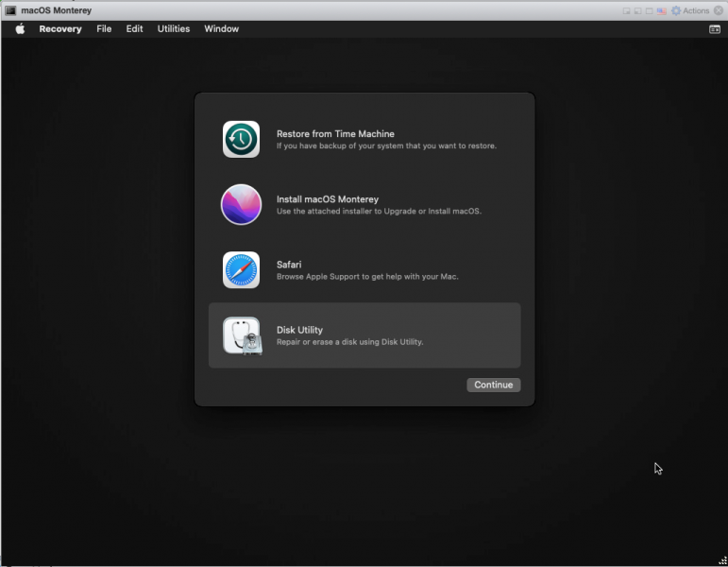Open the Apple logo menu
Viewport: 728px width, 567px height.
point(19,29)
